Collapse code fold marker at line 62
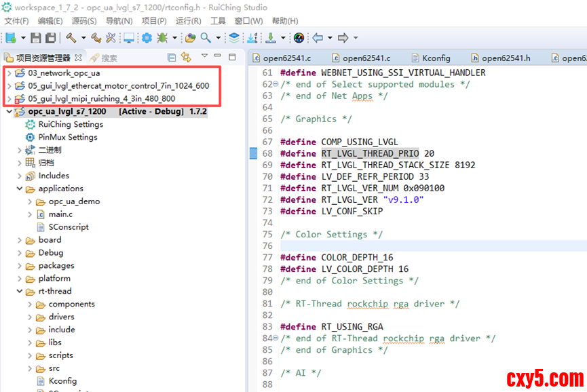The width and height of the screenshot is (587, 392). 275,85
